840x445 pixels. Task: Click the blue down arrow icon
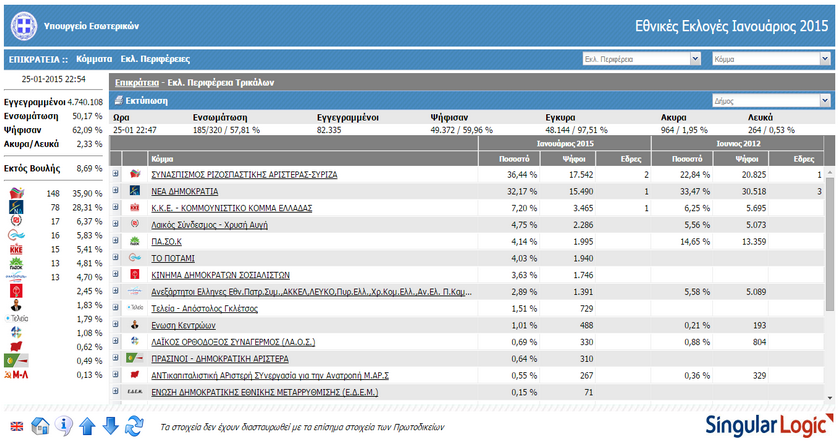click(110, 426)
